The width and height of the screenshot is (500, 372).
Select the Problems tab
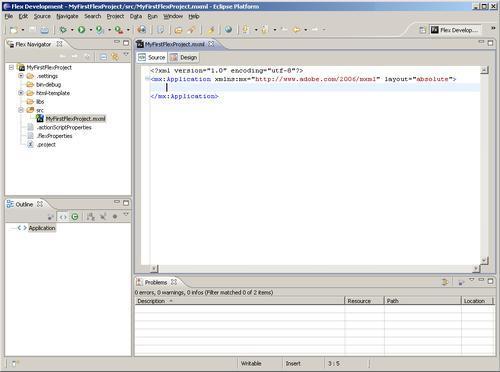coord(156,282)
